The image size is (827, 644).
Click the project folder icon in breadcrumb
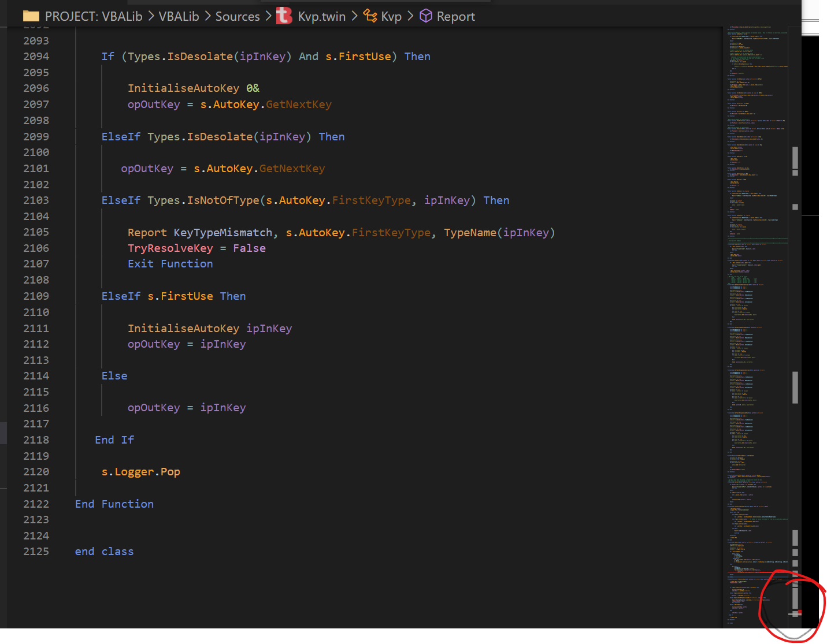(31, 16)
